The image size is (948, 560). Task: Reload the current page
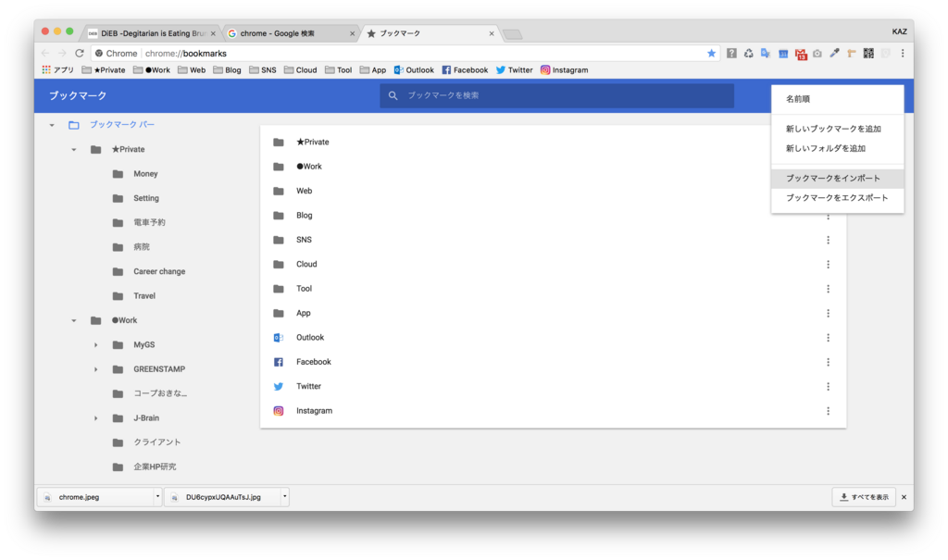pos(80,53)
